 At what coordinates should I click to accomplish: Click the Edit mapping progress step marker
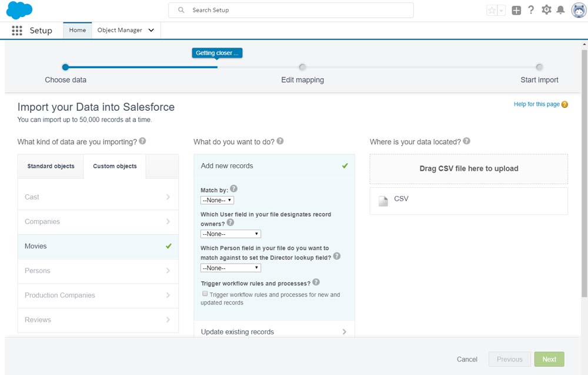302,67
